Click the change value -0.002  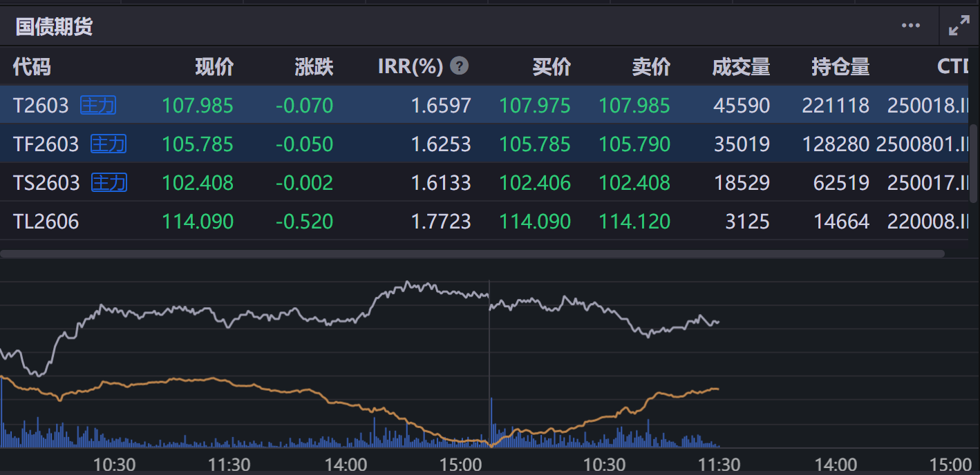[304, 183]
